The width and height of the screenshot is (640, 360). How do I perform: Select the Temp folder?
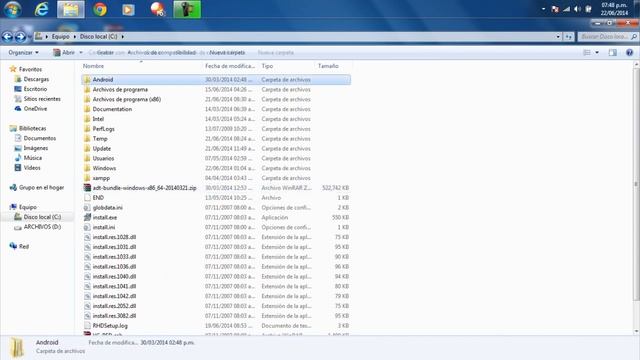[x=100, y=139]
